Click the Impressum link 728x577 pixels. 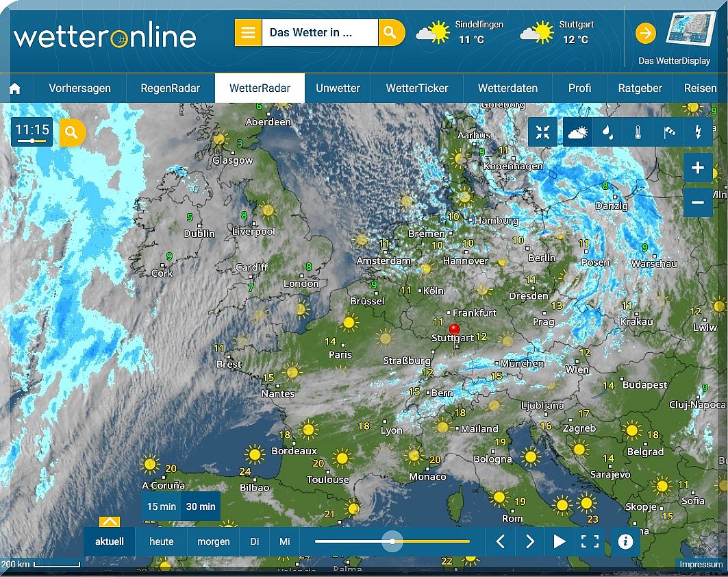[701, 565]
